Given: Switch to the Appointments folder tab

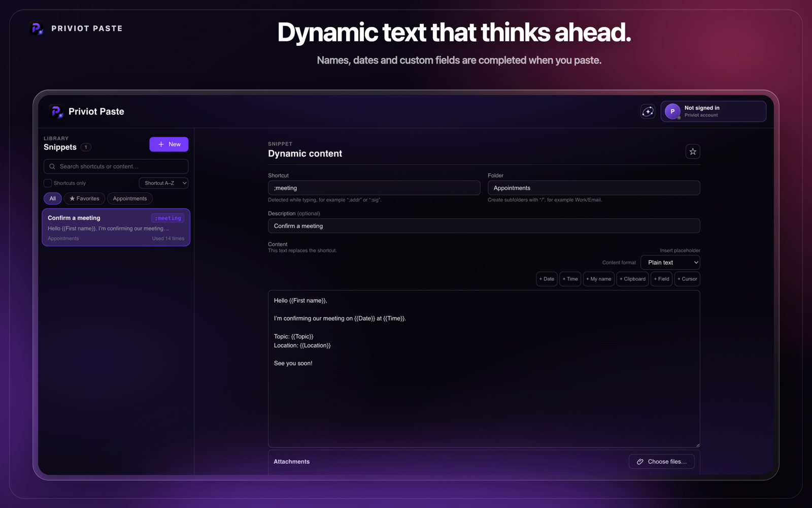Looking at the screenshot, I should [x=130, y=199].
